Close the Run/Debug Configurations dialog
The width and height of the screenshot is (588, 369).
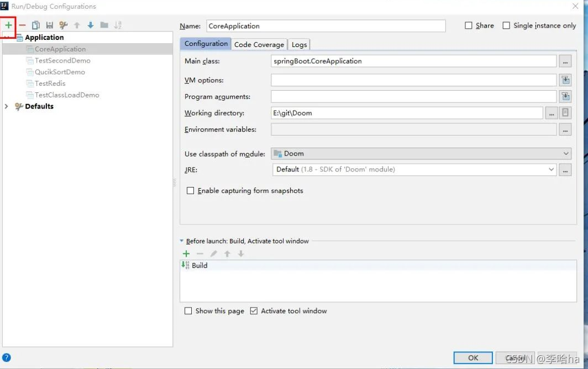(x=575, y=6)
